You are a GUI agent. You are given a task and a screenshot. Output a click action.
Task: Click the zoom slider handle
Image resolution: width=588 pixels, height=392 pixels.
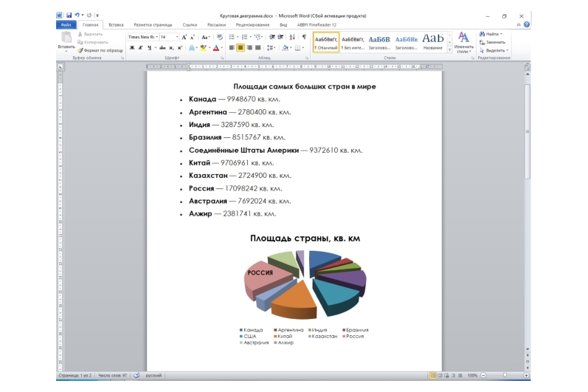pos(505,375)
